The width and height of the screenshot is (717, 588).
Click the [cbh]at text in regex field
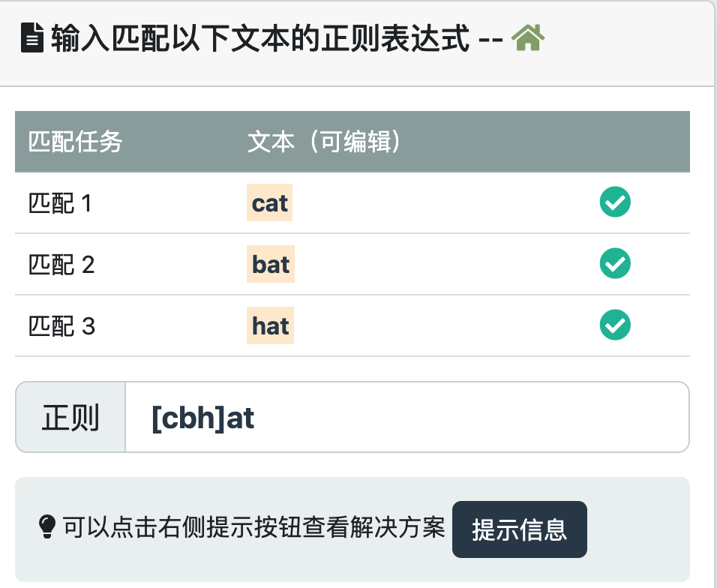(203, 418)
